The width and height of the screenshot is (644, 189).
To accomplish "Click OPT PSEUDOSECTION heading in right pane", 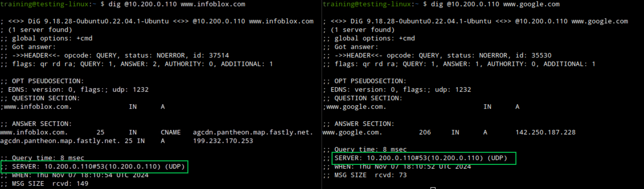I will [370, 81].
